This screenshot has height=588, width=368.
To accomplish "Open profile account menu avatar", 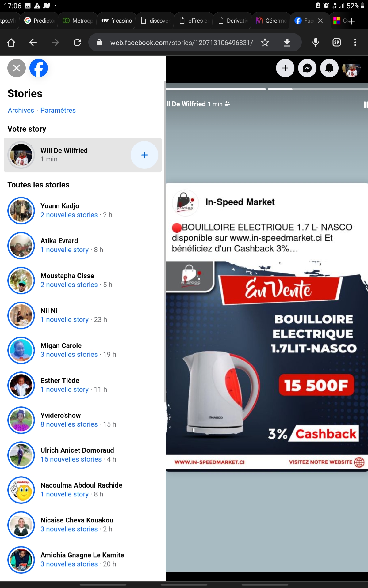I will tap(351, 68).
